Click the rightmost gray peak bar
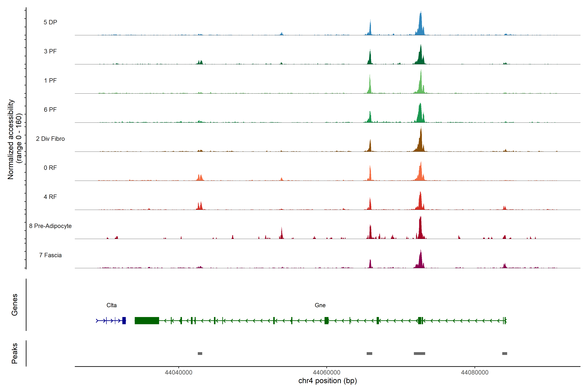Screen dimensions: 588x392 (x=505, y=353)
